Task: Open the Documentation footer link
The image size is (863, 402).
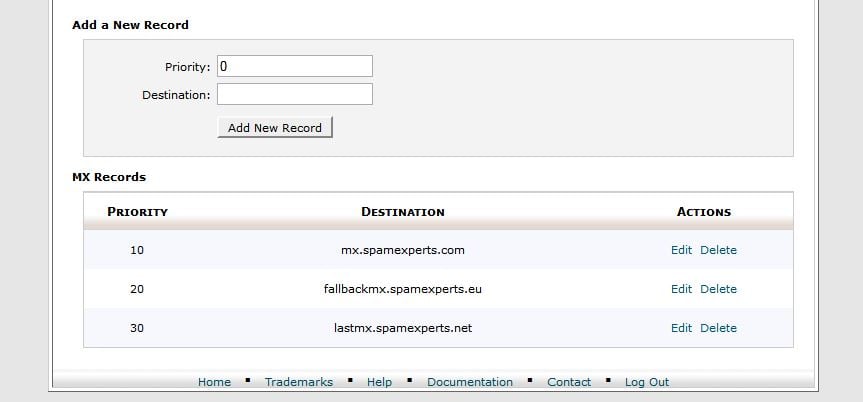Action: click(x=470, y=382)
